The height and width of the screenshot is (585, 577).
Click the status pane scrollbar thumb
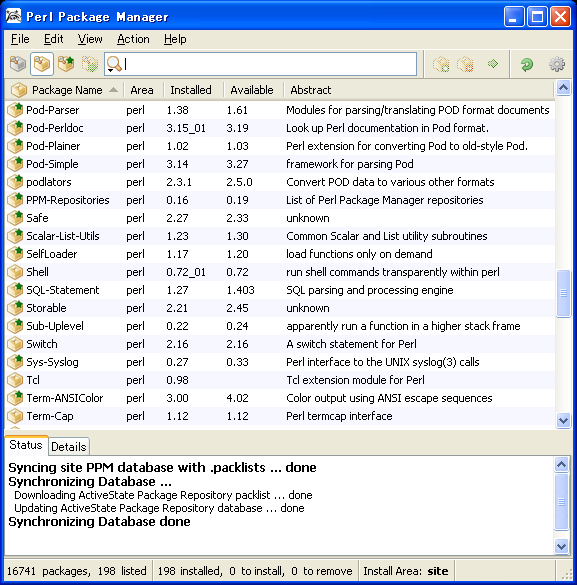pos(561,502)
